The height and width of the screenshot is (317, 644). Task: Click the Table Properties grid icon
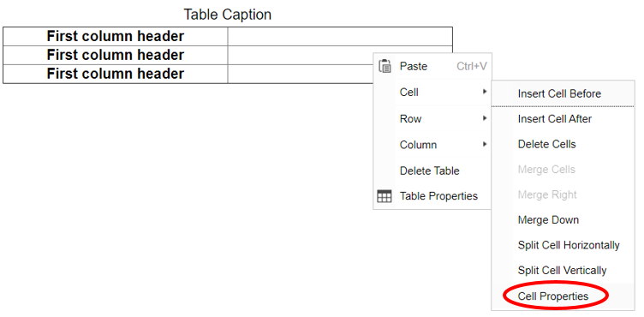point(385,196)
